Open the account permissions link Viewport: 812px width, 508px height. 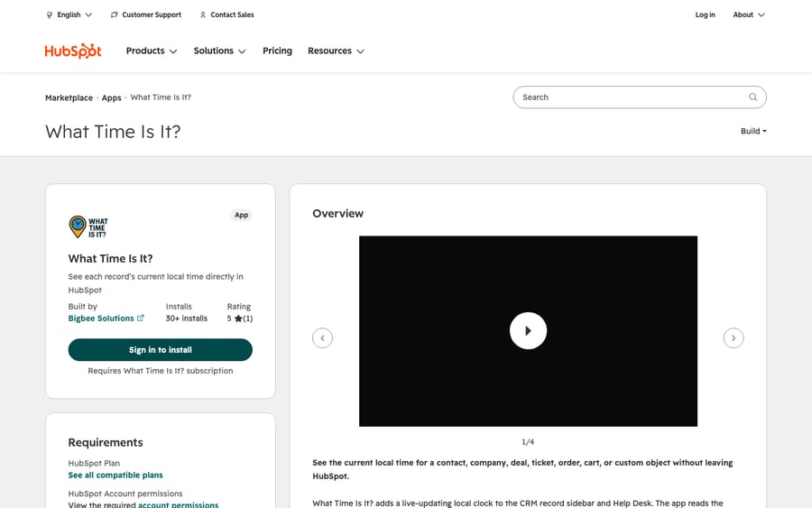pyautogui.click(x=178, y=504)
